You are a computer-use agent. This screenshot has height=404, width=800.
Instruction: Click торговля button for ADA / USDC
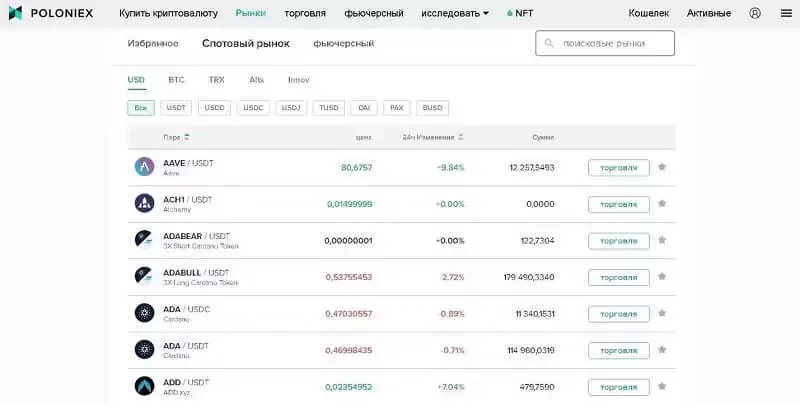point(619,314)
